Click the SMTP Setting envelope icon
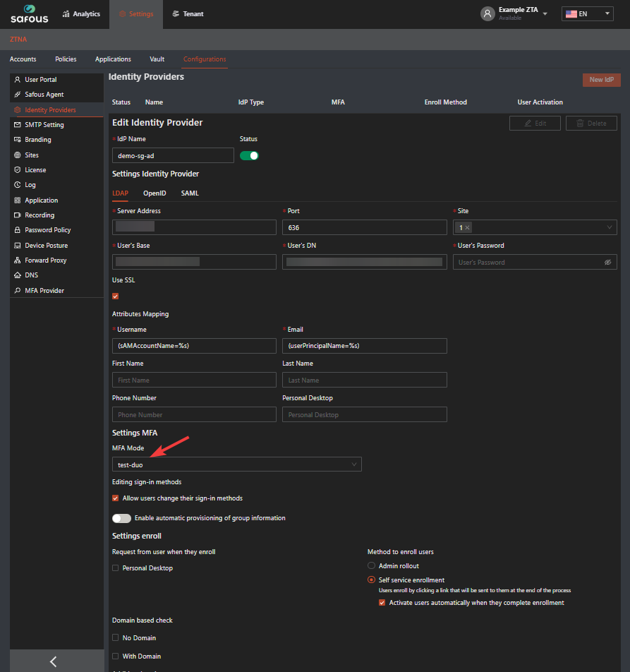 pyautogui.click(x=18, y=125)
